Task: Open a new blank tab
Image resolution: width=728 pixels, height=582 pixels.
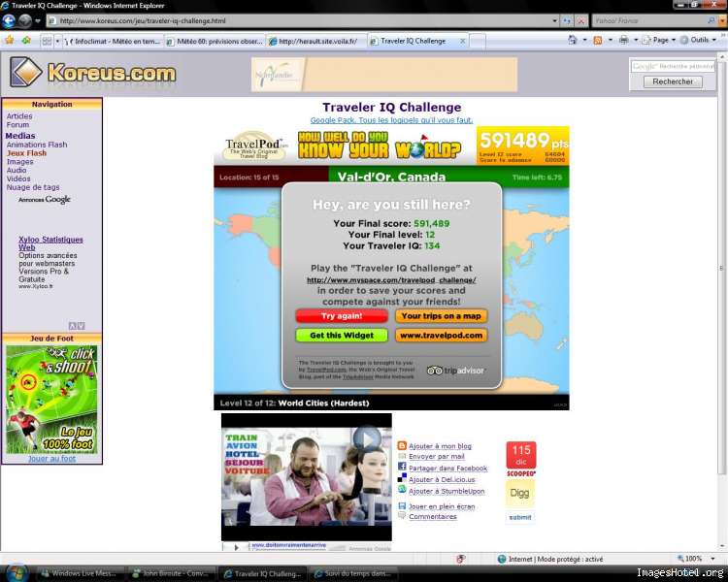Action: [x=478, y=42]
